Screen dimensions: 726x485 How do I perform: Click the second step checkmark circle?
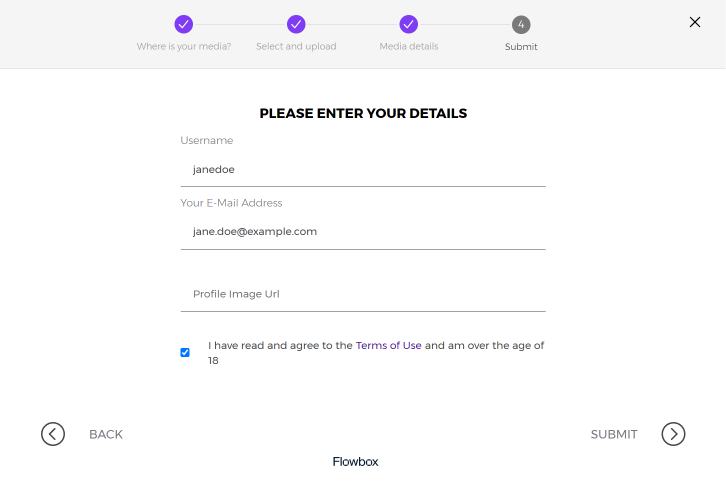(296, 24)
